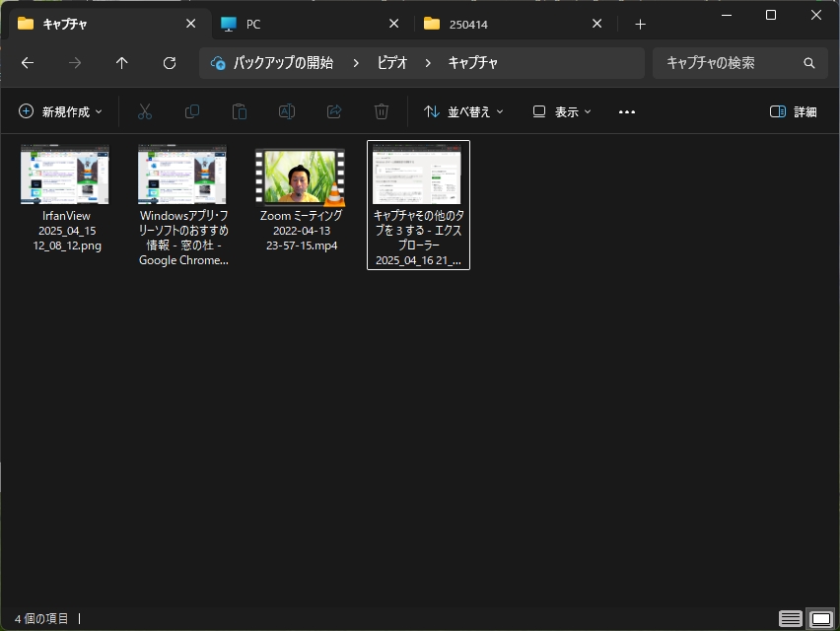This screenshot has height=631, width=840.
Task: Open the three-dot more options menu
Action: point(627,112)
